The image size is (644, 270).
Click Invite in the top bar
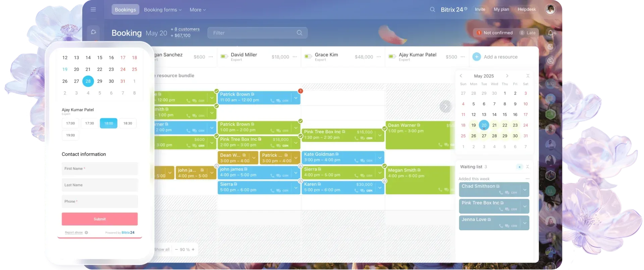[480, 9]
